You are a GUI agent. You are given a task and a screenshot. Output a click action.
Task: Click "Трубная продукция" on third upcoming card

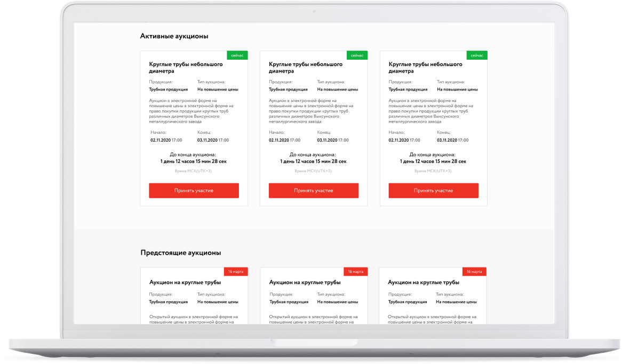pos(408,302)
